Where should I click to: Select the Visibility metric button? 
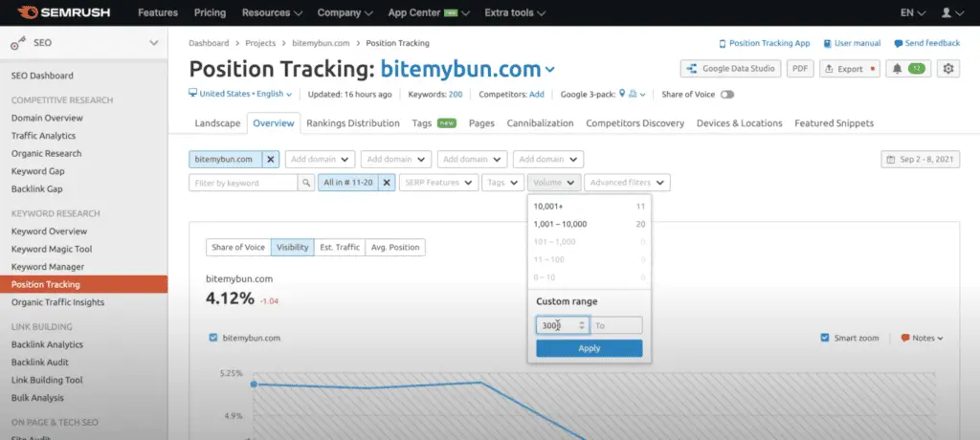[293, 247]
